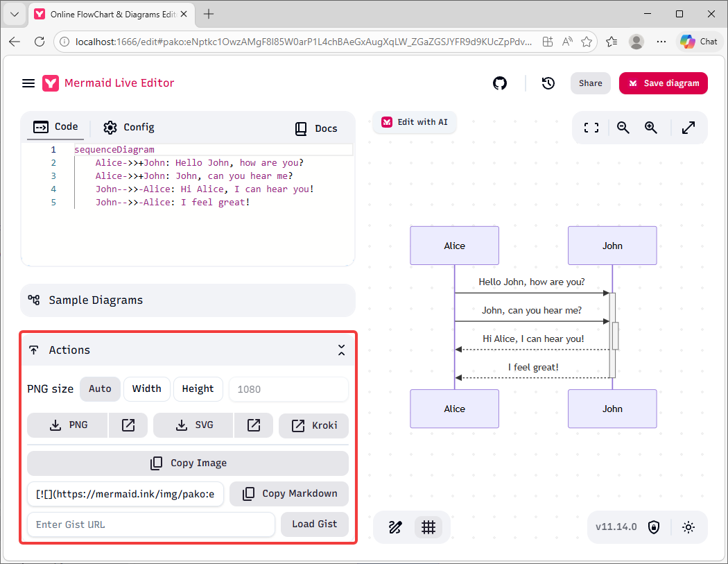Click the Enter Gist URL field
The width and height of the screenshot is (728, 564).
tap(151, 524)
